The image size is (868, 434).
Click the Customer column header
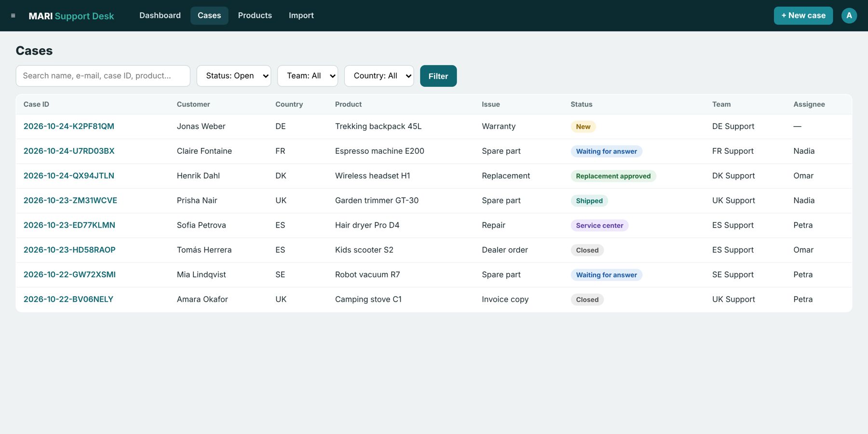click(193, 104)
